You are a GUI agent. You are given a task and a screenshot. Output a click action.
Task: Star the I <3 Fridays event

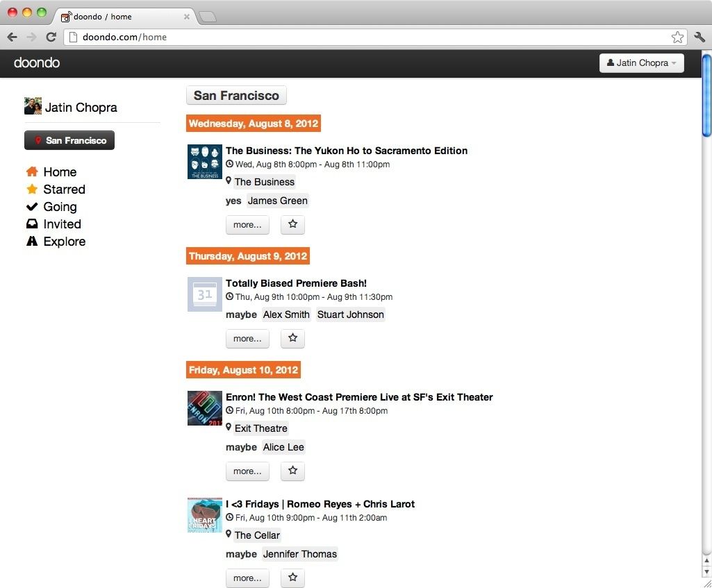292,578
